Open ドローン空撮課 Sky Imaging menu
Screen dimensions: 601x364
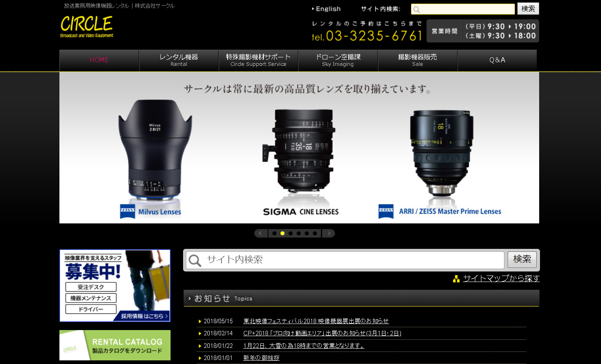coord(338,60)
